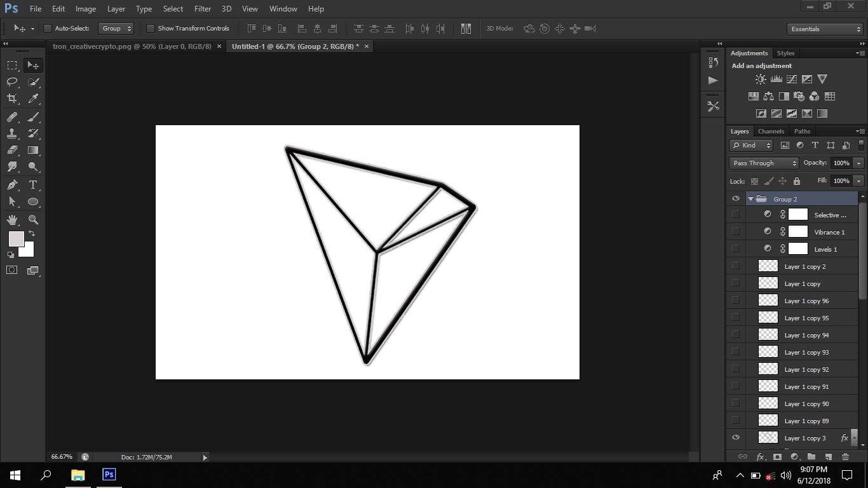Click the background color swatch
The width and height of the screenshot is (868, 488).
pos(28,250)
